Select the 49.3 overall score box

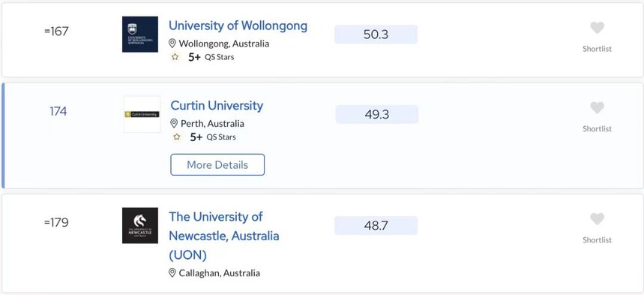pos(377,114)
